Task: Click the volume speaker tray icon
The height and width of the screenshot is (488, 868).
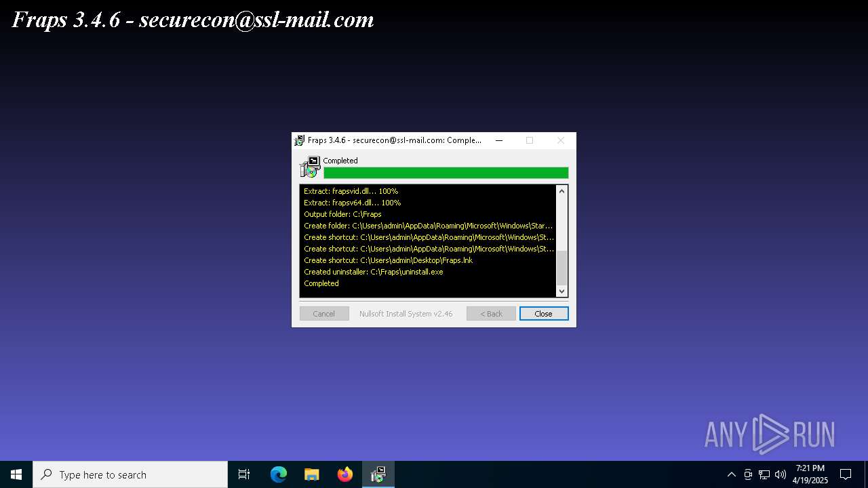Action: click(781, 474)
